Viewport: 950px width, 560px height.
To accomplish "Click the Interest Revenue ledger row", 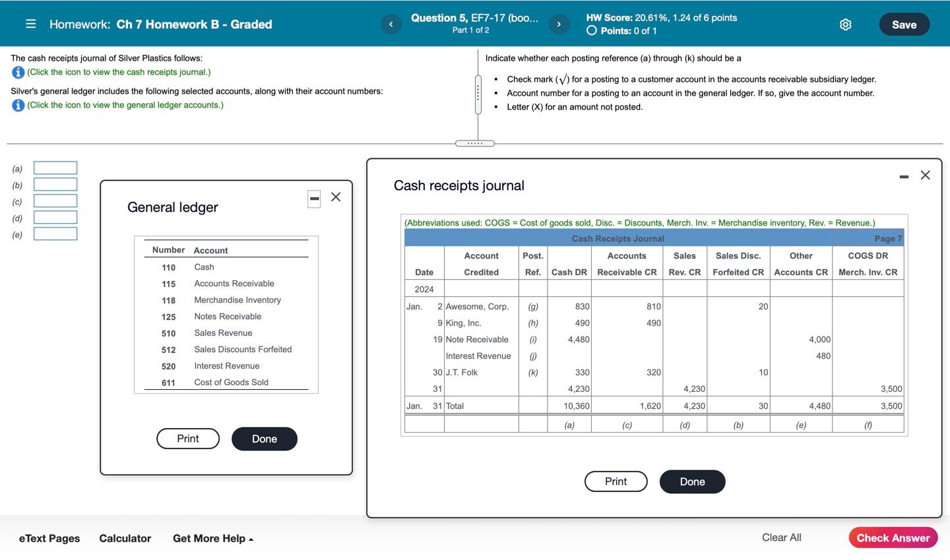I will (226, 366).
